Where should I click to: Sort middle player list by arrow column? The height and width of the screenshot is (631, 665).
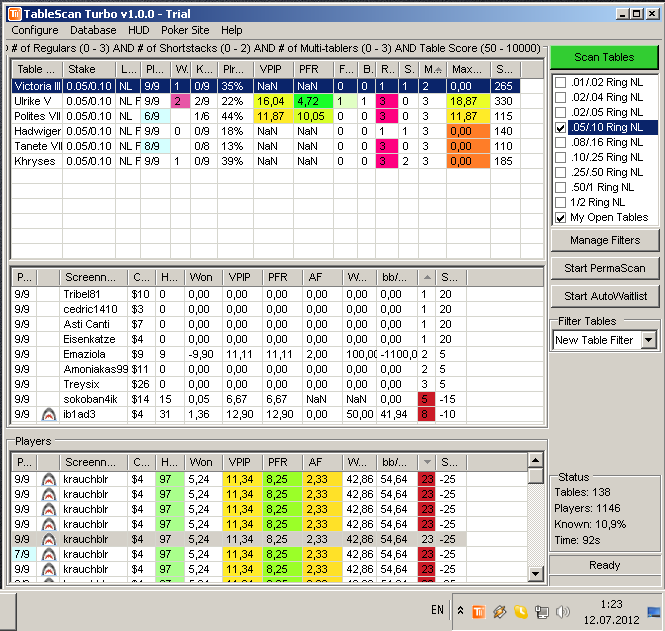[427, 277]
